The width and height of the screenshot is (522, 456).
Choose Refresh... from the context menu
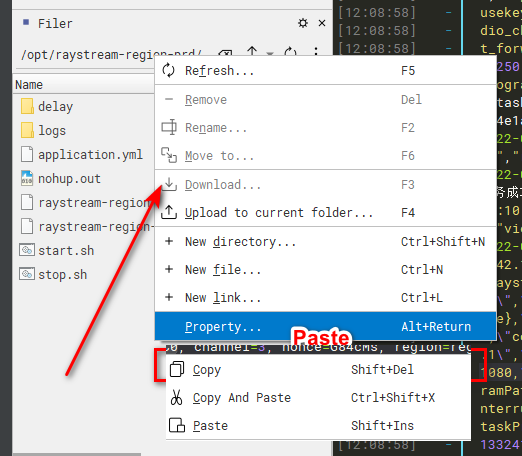tap(325, 71)
